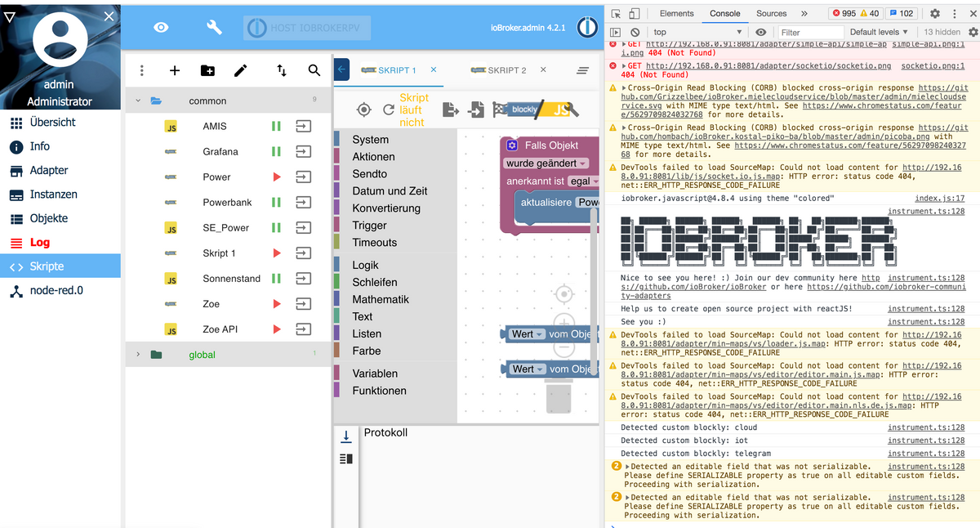This screenshot has width=980, height=528.
Task: Open DevTools Elements tab
Action: pos(677,14)
